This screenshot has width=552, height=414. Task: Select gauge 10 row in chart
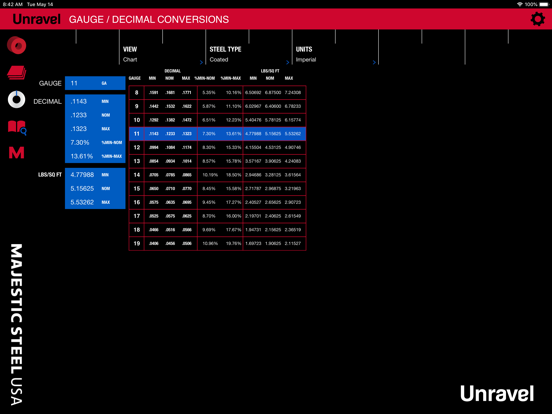tap(217, 120)
